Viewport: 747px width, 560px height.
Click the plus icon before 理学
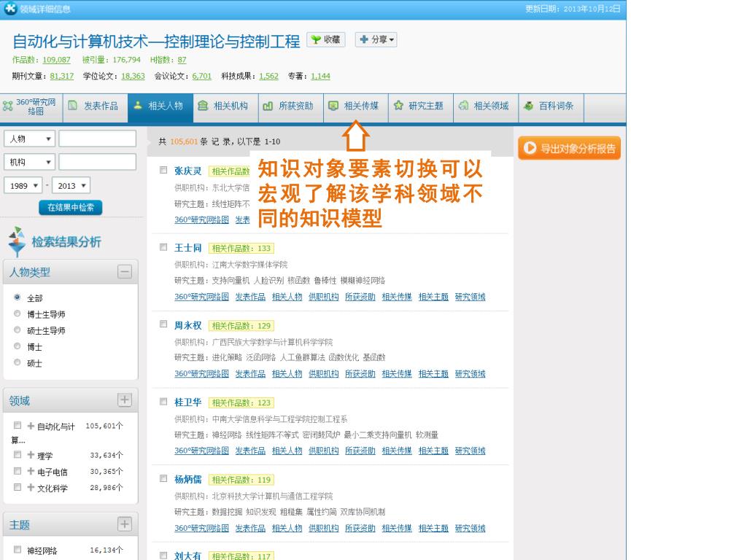click(x=31, y=455)
